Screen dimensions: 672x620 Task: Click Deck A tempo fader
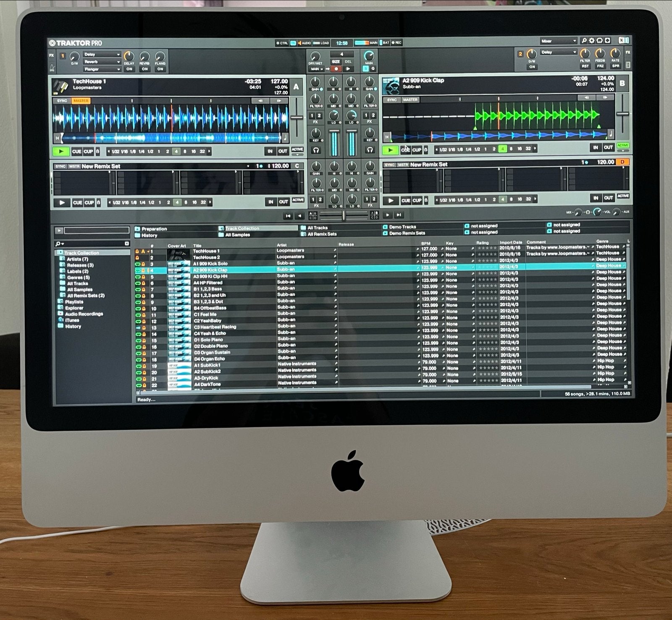(297, 118)
